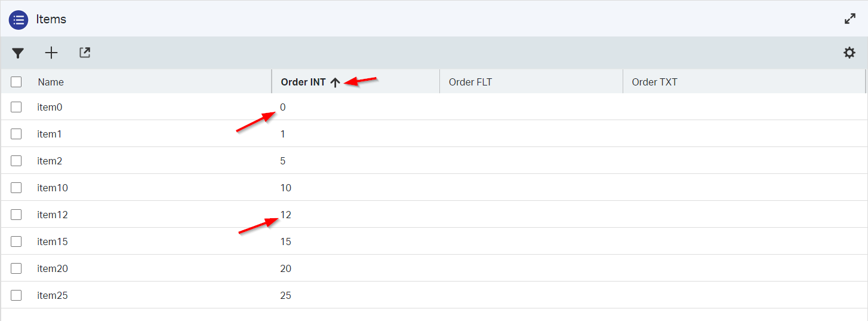Open the settings gear icon

pos(849,53)
